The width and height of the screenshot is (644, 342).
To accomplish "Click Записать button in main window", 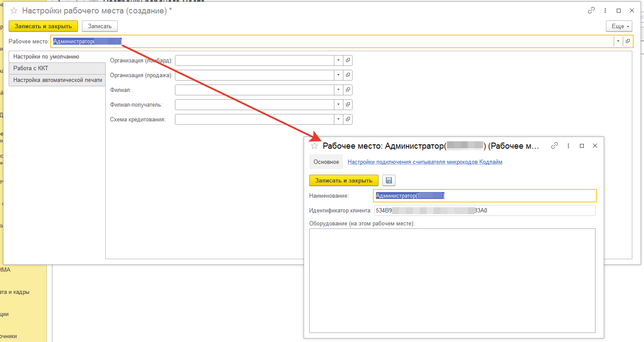I will (x=100, y=26).
